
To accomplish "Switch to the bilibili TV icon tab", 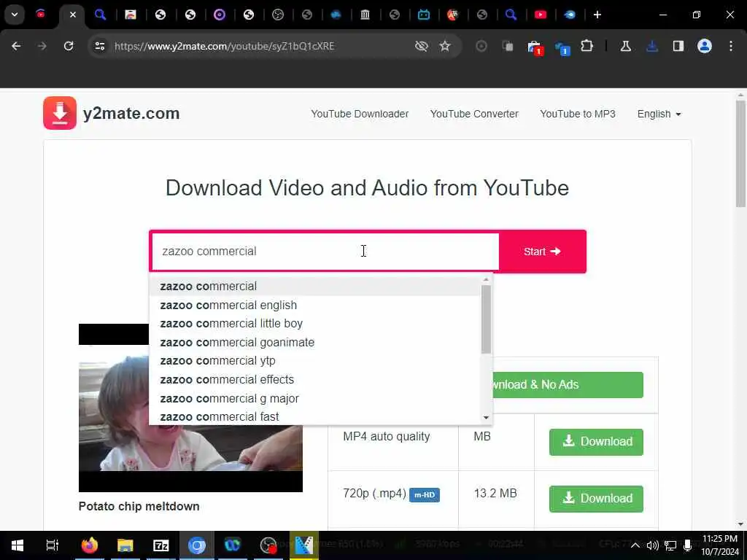I will click(424, 15).
